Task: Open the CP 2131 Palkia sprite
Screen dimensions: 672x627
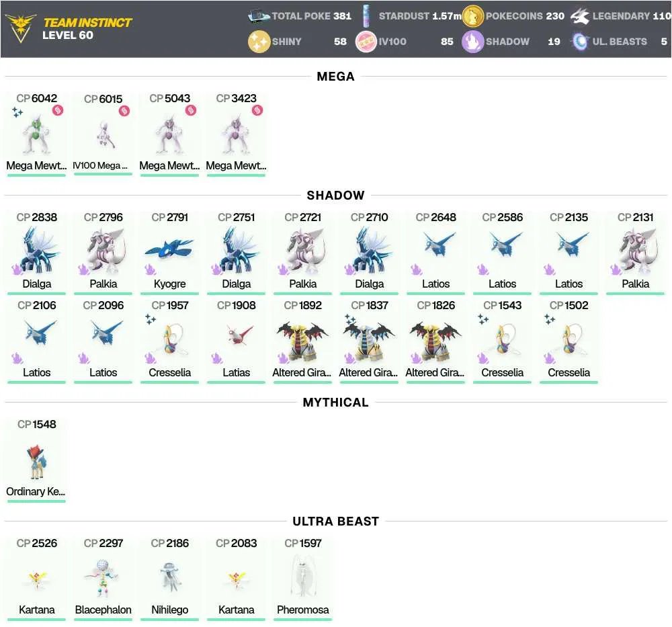Action: tap(635, 251)
